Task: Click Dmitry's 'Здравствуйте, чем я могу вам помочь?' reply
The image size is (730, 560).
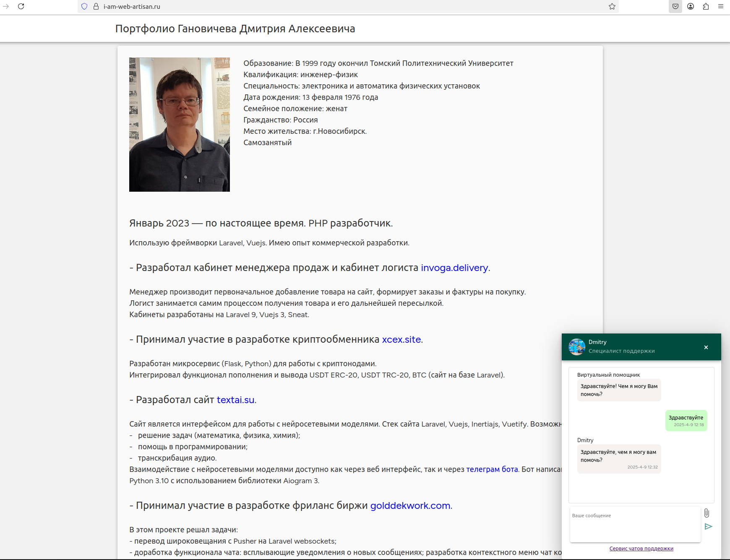Action: (x=619, y=459)
